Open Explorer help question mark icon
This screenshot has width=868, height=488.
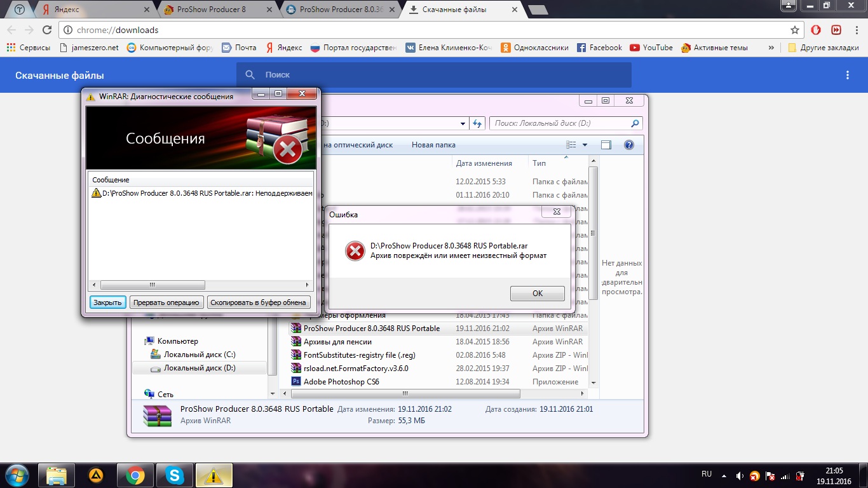[629, 145]
